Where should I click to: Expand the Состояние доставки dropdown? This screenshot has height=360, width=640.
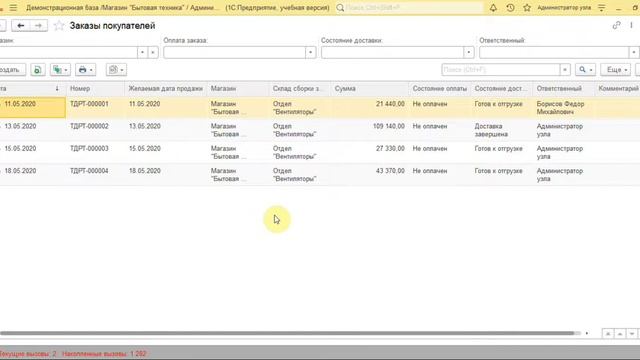[469, 53]
